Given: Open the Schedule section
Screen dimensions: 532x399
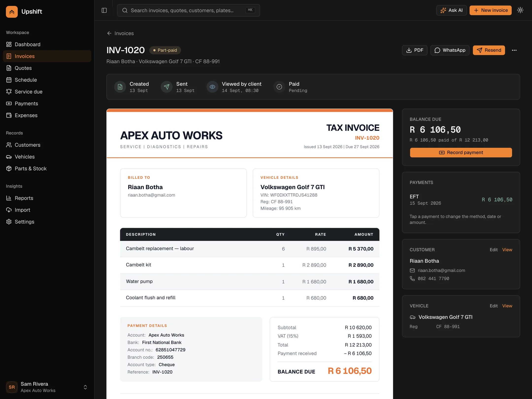Looking at the screenshot, I should coord(47,80).
